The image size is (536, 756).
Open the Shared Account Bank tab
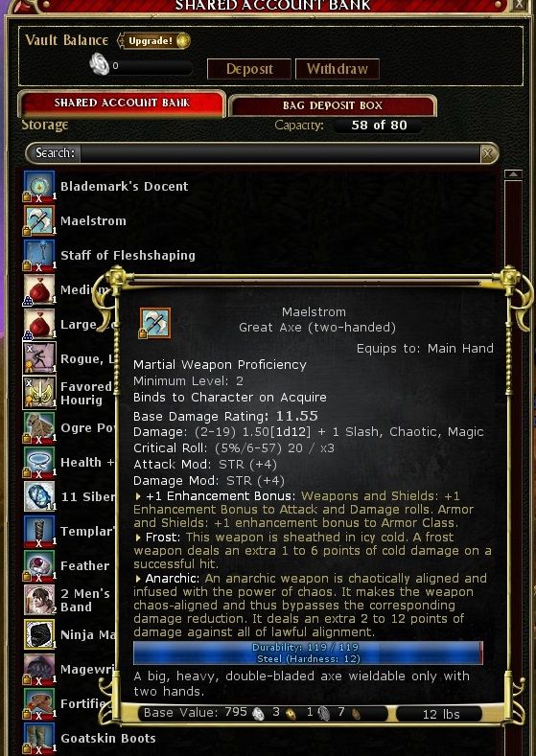[x=122, y=103]
